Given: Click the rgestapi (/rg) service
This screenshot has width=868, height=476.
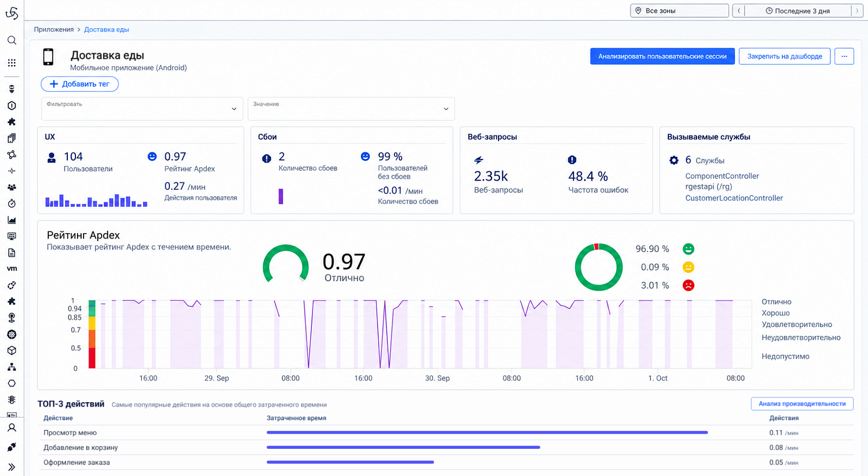Looking at the screenshot, I should click(x=709, y=187).
